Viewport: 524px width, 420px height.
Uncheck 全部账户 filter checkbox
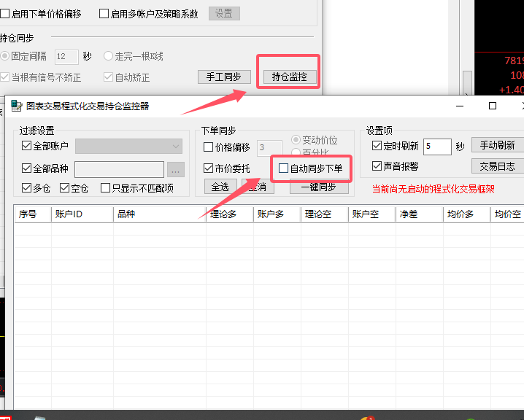coord(26,146)
